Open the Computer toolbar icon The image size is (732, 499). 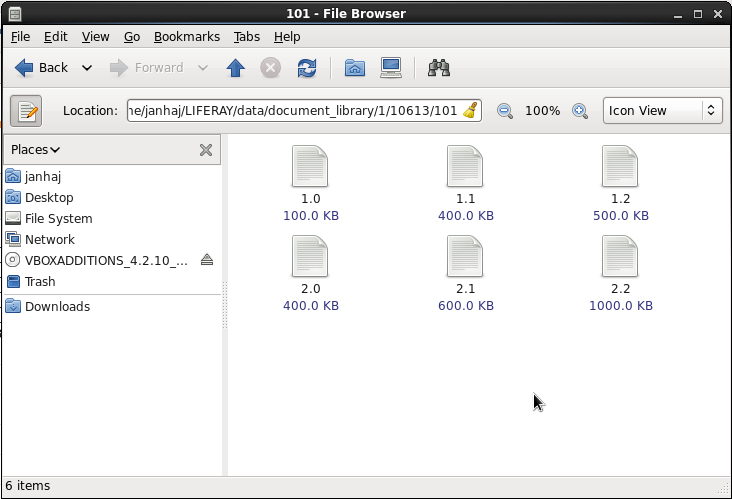pyautogui.click(x=391, y=68)
